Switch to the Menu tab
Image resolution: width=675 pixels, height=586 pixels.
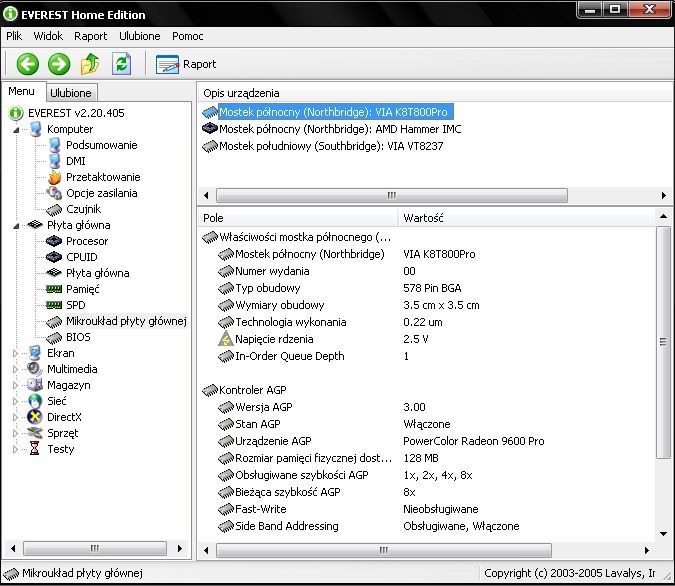coord(22,91)
